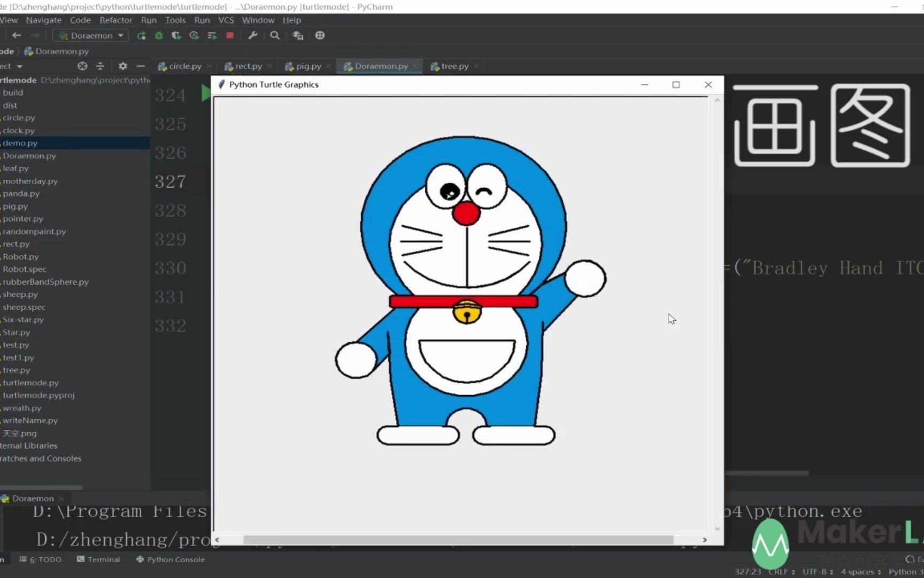The width and height of the screenshot is (924, 578).
Task: Open the Tools menu
Action: [175, 20]
